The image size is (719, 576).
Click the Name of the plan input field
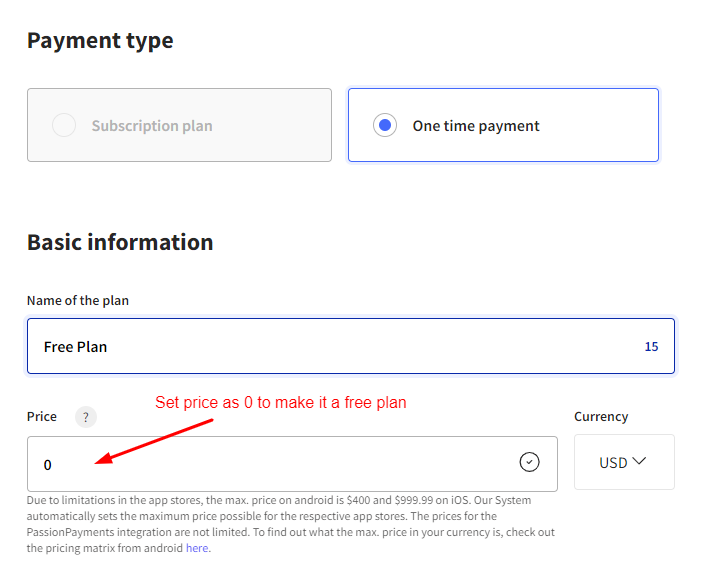[x=351, y=346]
